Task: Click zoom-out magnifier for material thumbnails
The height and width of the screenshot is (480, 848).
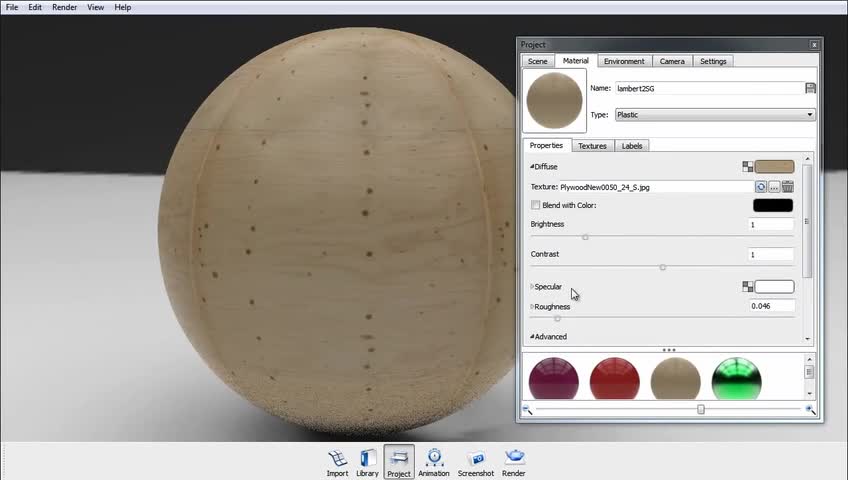Action: [527, 410]
